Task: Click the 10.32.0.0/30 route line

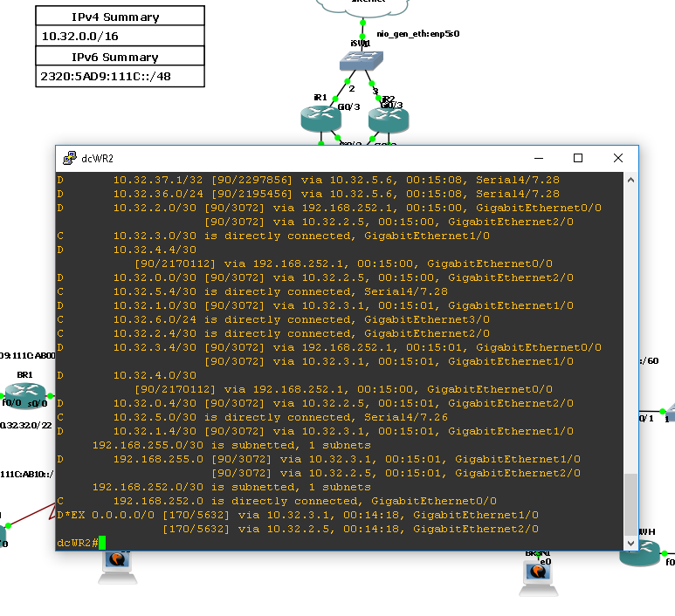Action: click(315, 277)
